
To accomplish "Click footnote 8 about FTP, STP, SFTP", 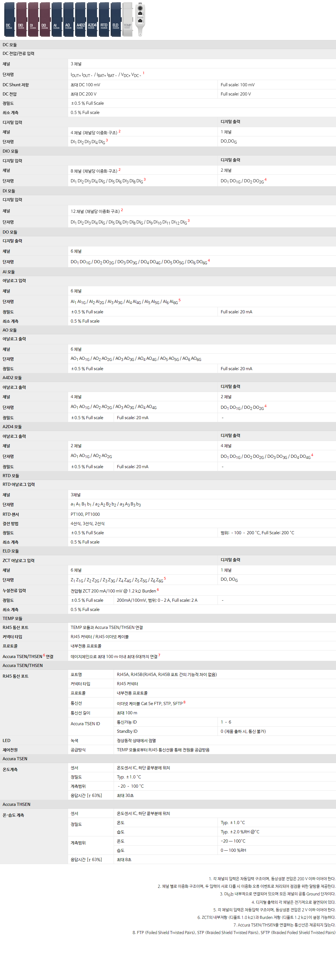I will pyautogui.click(x=234, y=932).
